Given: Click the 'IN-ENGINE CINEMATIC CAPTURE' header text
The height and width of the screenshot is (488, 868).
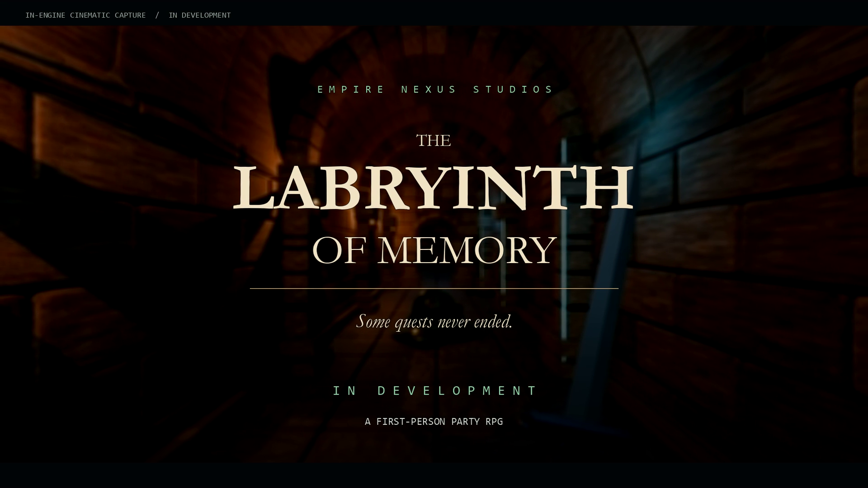Looking at the screenshot, I should click(85, 15).
